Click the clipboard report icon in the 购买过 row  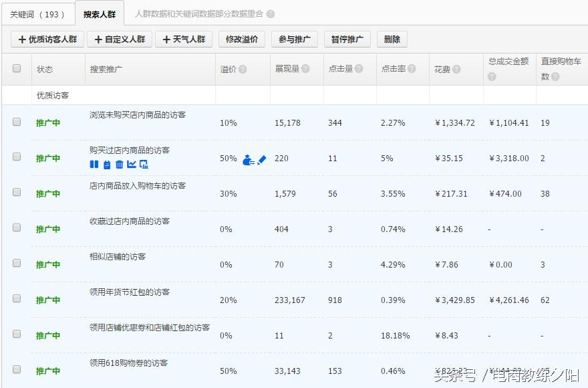point(106,164)
